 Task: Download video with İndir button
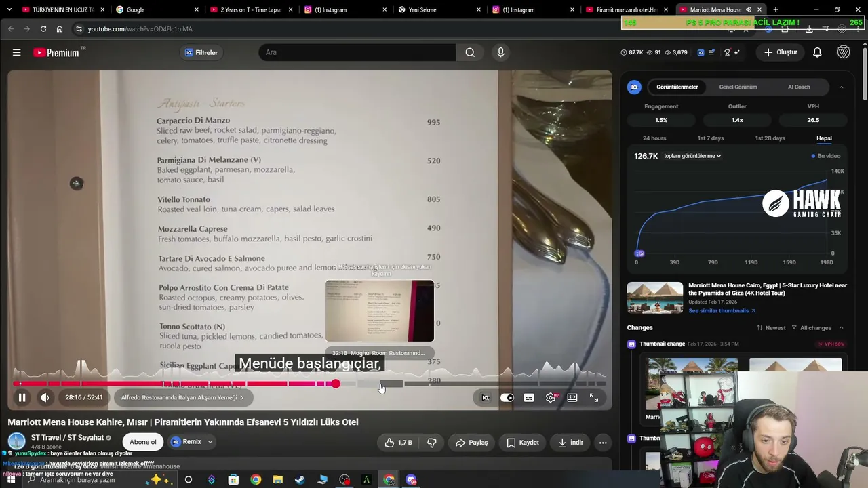tap(570, 443)
